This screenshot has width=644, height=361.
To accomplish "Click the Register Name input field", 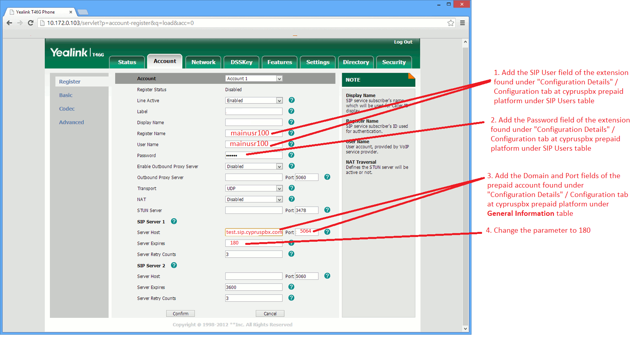I will point(254,133).
